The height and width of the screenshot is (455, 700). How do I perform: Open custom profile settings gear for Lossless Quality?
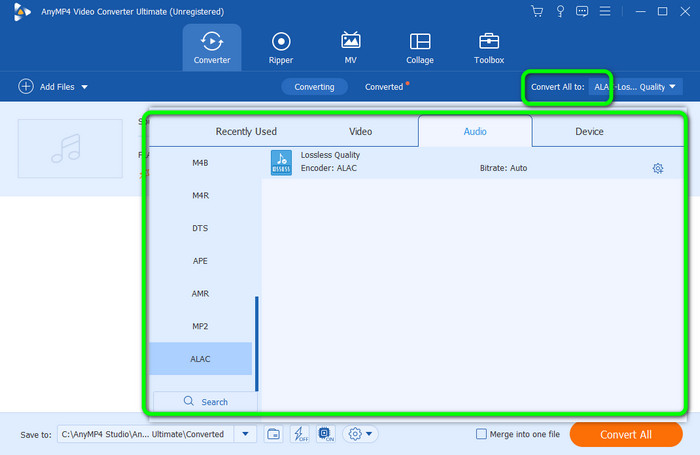pyautogui.click(x=658, y=168)
